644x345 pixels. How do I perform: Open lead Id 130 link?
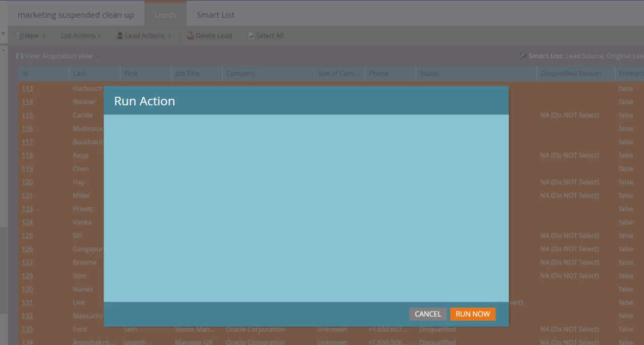point(27,289)
